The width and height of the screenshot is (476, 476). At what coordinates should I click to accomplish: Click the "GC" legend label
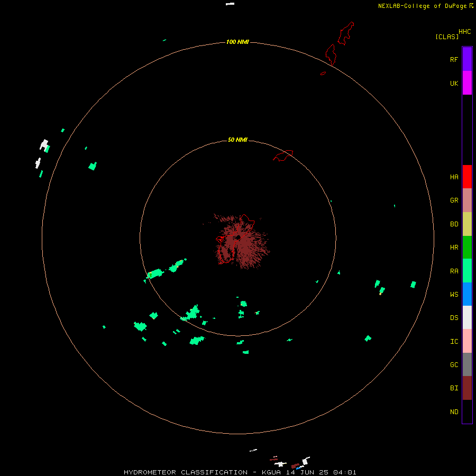point(454,365)
